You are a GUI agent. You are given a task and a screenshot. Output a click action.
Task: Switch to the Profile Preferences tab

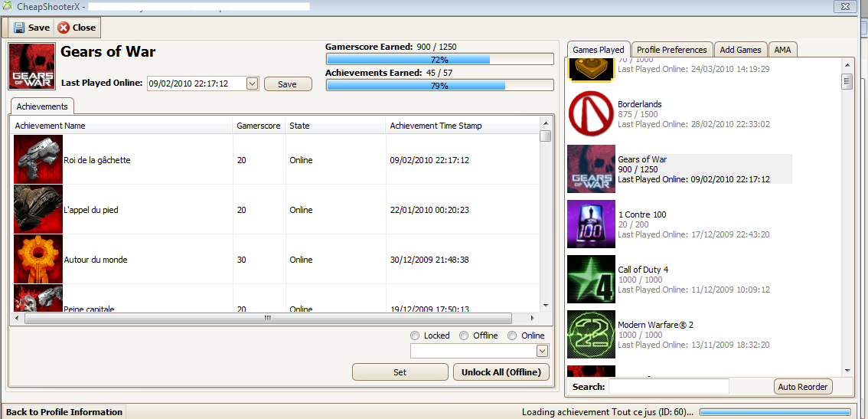(x=671, y=50)
